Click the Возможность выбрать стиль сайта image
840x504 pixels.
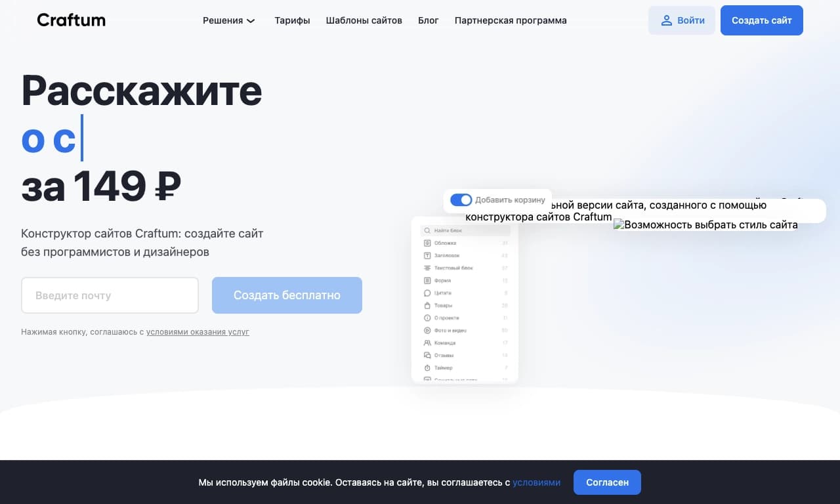tap(706, 224)
